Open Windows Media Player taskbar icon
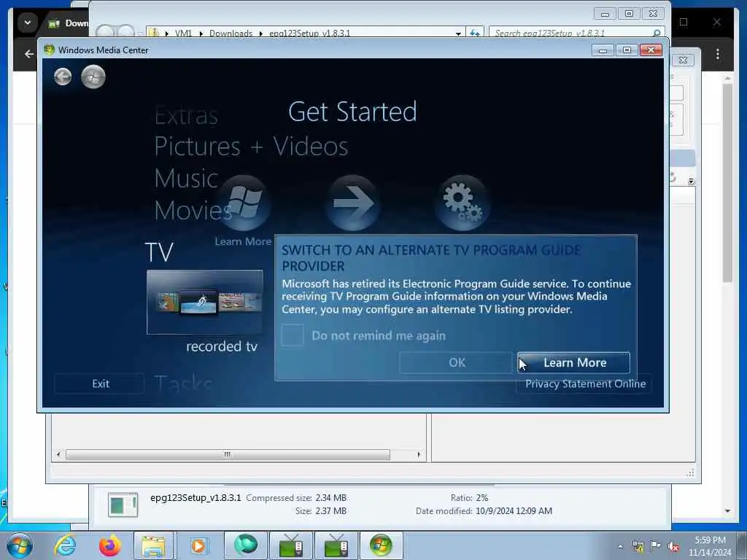The image size is (747, 560). [198, 545]
